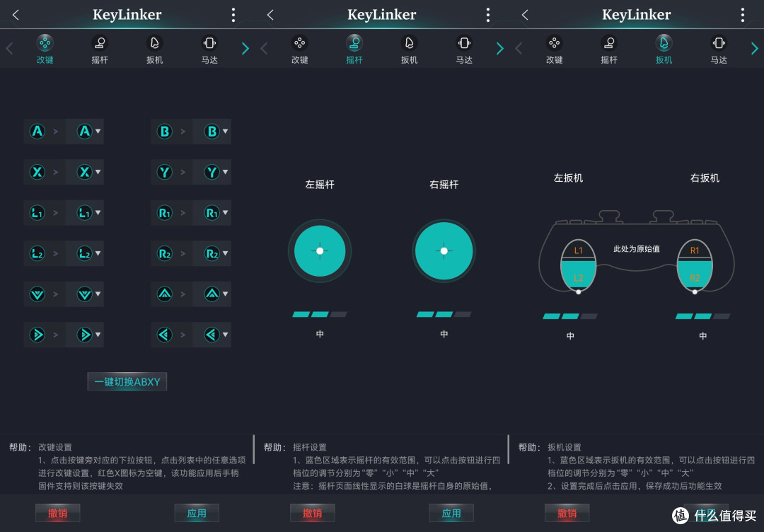Switch to 摇杆 tab on the 改键 screen
Viewport: 764px width, 532px height.
100,50
